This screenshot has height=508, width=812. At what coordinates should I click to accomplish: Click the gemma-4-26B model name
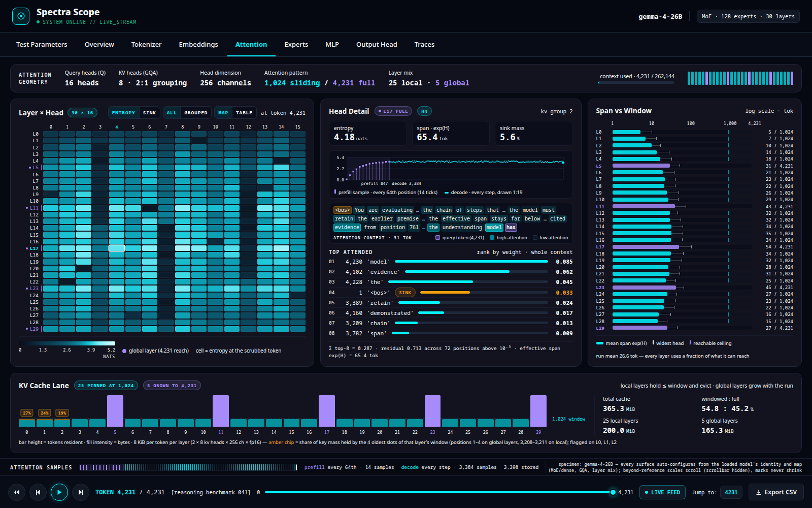[660, 16]
